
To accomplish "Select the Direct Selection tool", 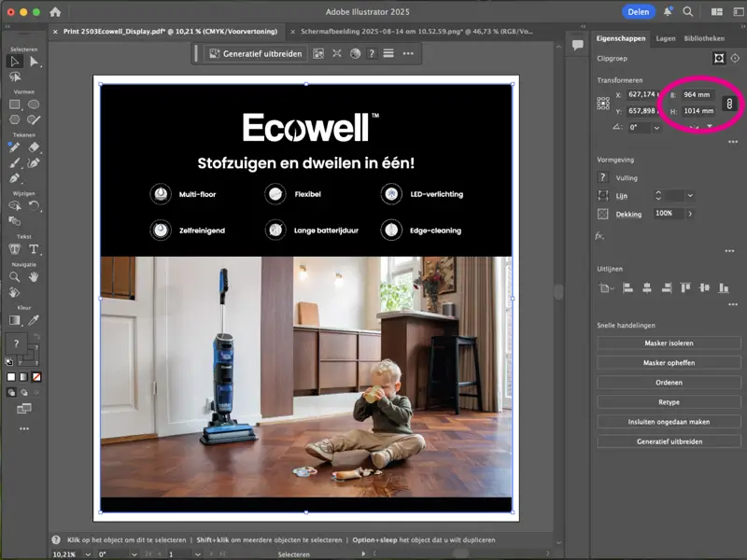I will pos(35,62).
